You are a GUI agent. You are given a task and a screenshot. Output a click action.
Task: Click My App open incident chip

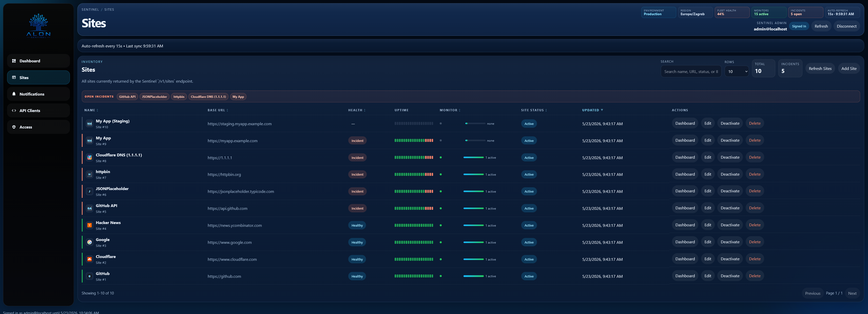pyautogui.click(x=238, y=97)
